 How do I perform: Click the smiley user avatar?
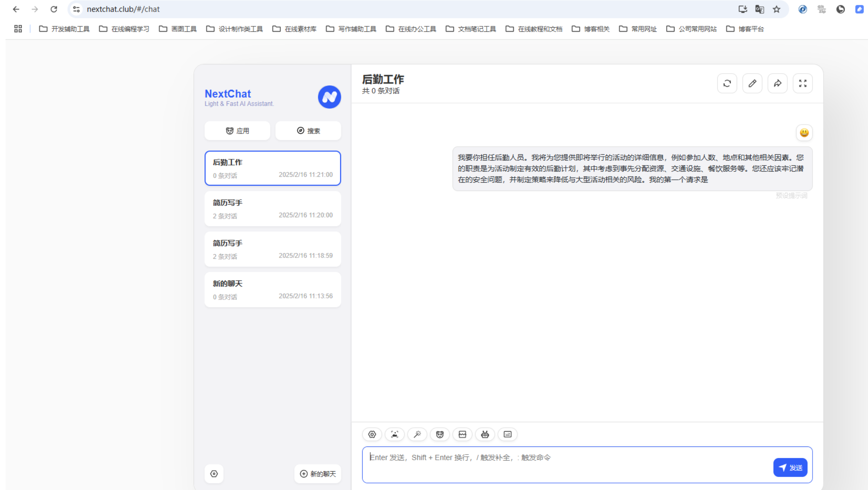804,133
